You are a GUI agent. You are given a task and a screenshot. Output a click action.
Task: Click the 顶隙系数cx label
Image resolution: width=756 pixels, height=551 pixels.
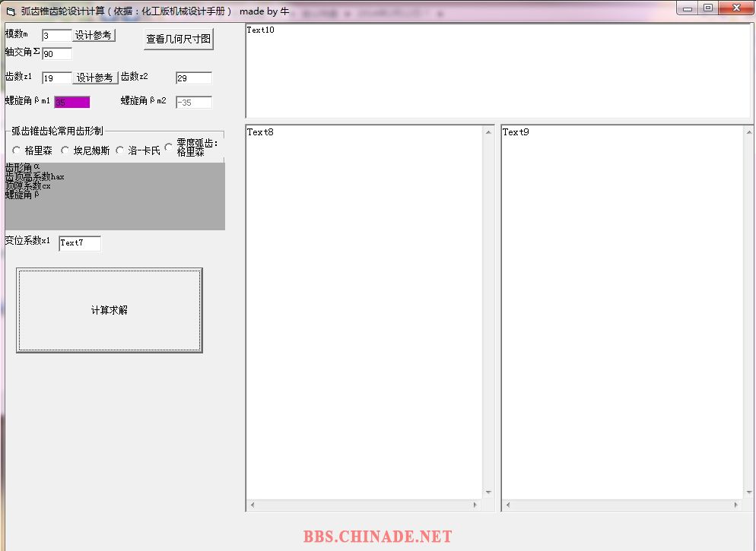(x=27, y=185)
